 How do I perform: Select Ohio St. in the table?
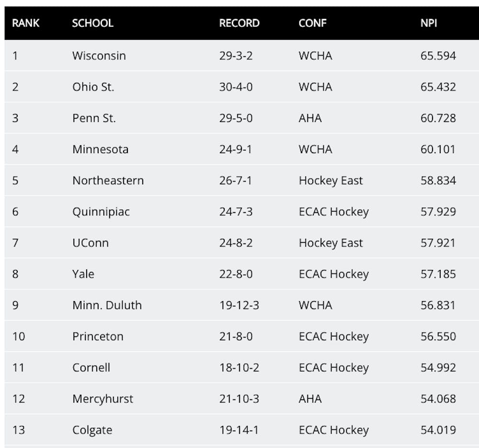[x=93, y=87]
